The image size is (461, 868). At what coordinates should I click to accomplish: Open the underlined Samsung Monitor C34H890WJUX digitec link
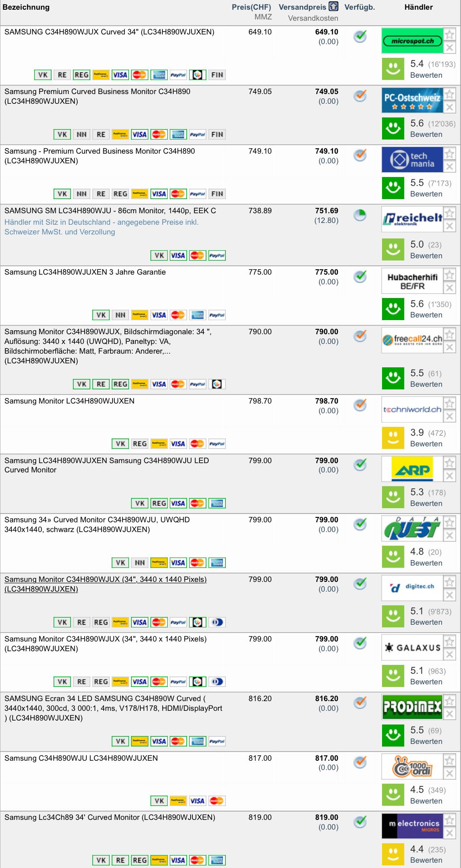tap(105, 579)
